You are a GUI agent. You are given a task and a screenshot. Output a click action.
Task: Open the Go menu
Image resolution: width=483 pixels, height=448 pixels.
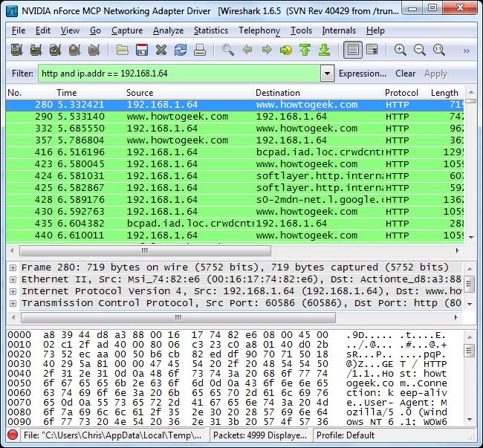95,30
